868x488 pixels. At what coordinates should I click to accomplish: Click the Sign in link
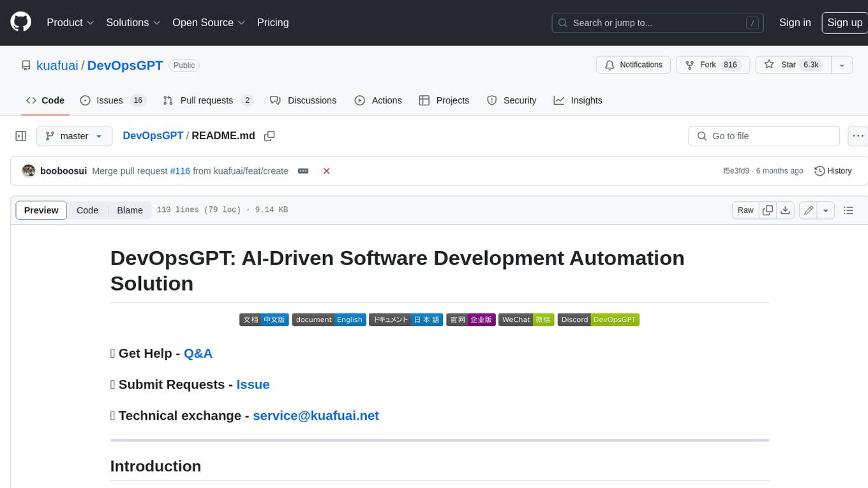click(795, 22)
